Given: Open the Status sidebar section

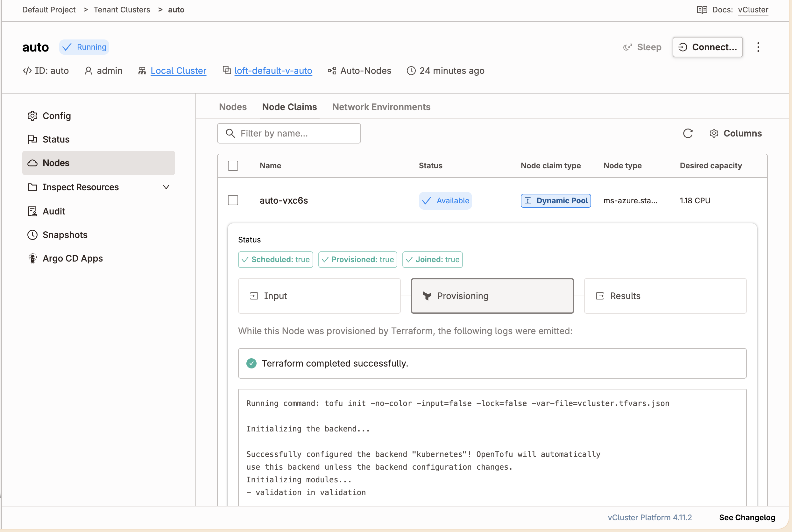Looking at the screenshot, I should point(98,139).
